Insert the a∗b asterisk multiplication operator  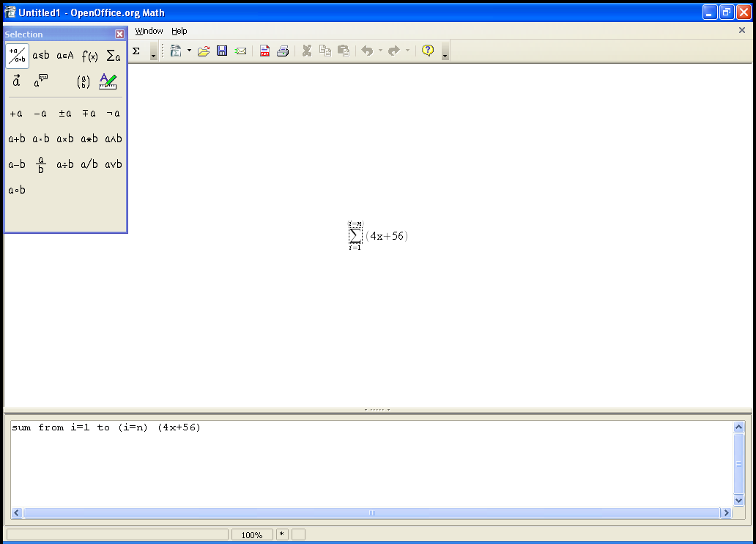(89, 139)
